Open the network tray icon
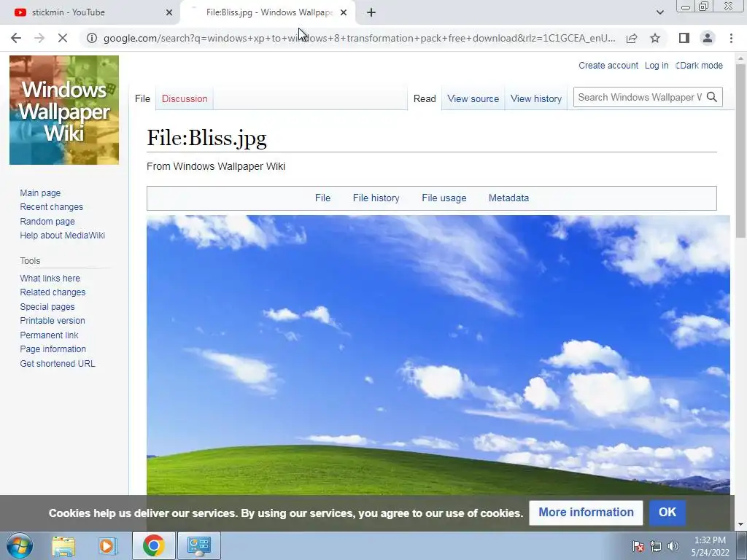This screenshot has width=747, height=560. [656, 546]
